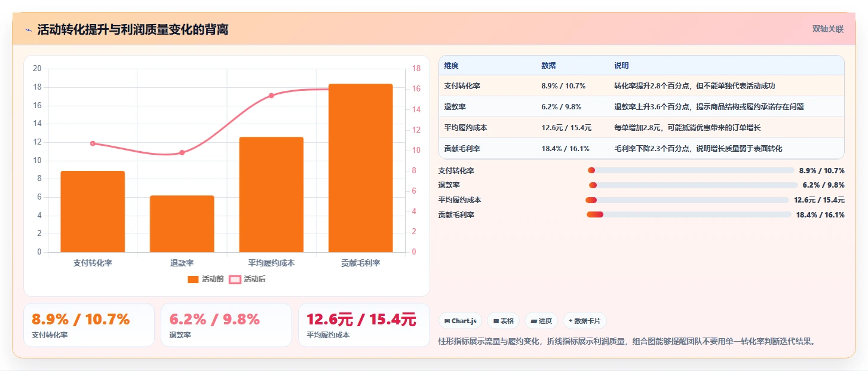
Task: Click the right pink axis value 18
Action: point(417,69)
